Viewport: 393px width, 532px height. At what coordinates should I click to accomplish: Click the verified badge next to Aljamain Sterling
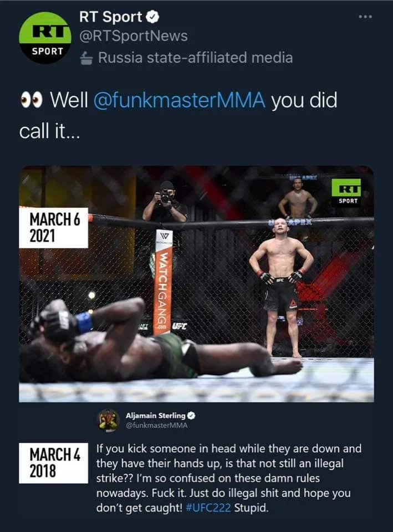pyautogui.click(x=191, y=416)
